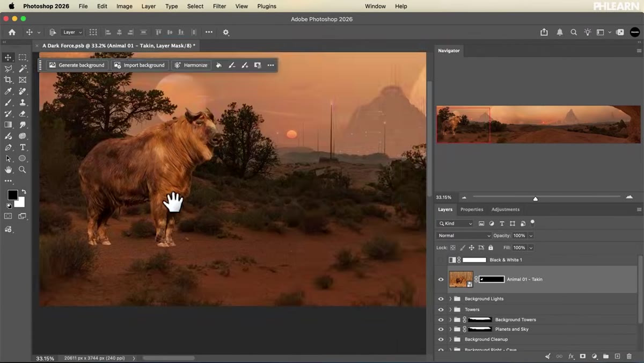Select the Eraser tool

pos(23,114)
